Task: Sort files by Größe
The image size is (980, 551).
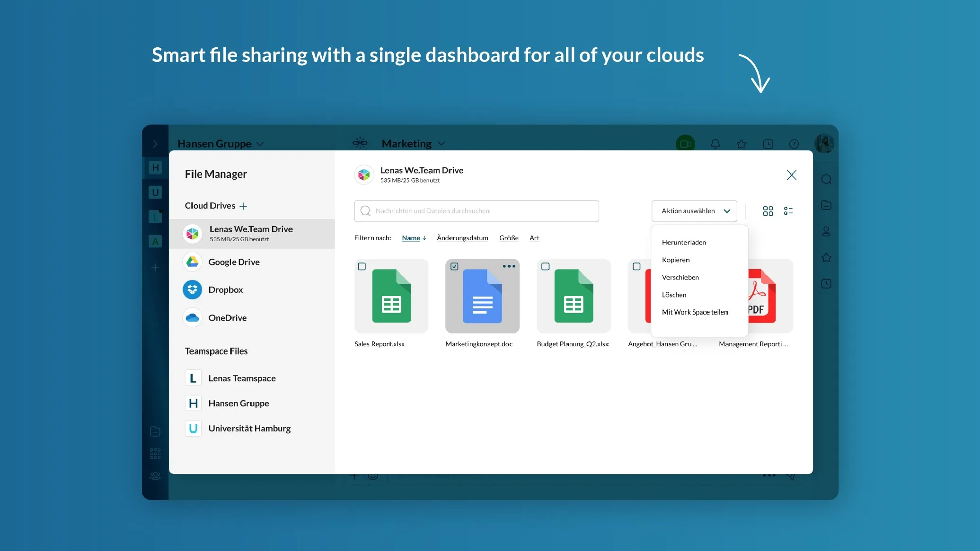Action: 509,238
